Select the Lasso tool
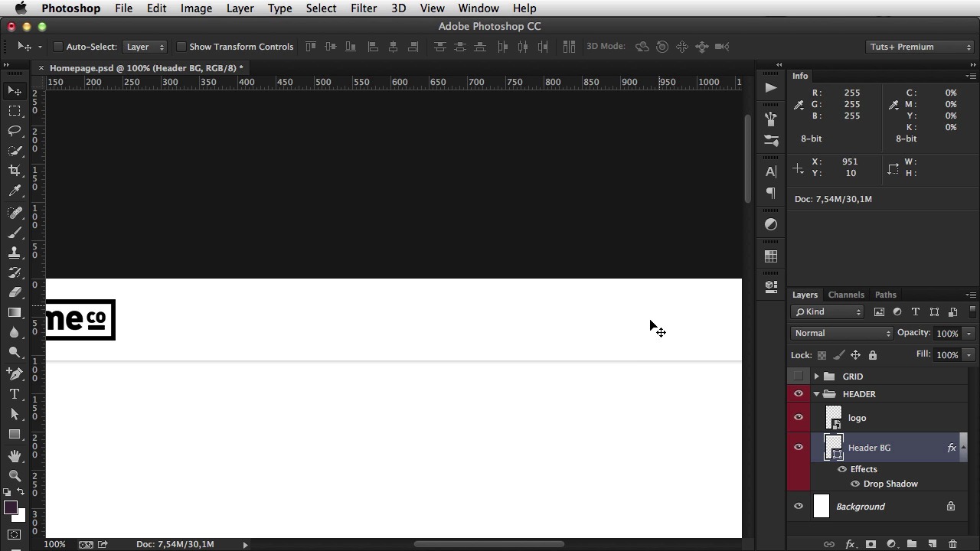The width and height of the screenshot is (980, 551). [15, 131]
